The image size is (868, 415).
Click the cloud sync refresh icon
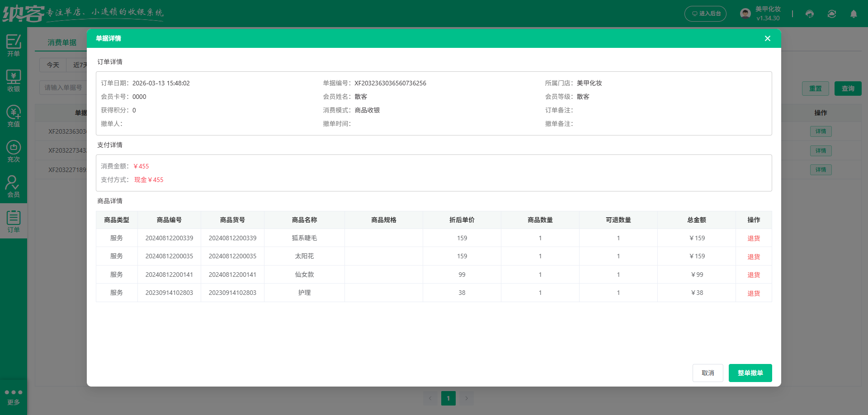(832, 14)
